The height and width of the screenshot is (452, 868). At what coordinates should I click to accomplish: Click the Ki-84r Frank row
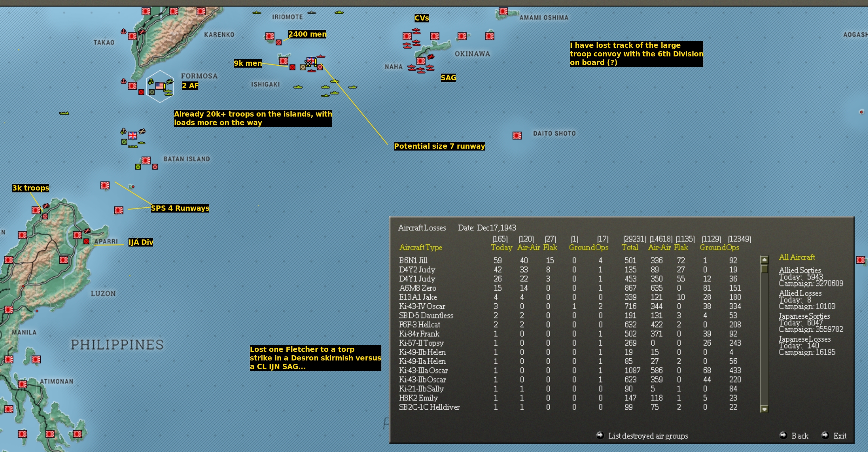click(x=570, y=334)
